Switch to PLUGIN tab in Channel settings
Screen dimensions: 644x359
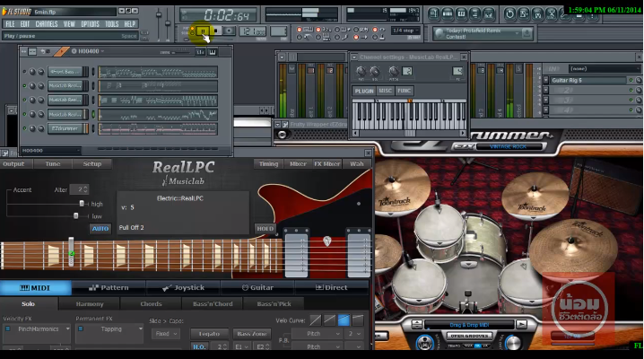pyautogui.click(x=364, y=91)
